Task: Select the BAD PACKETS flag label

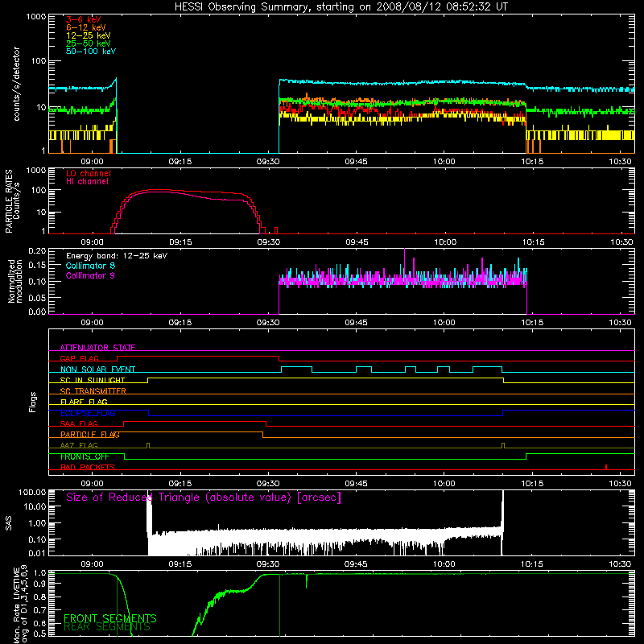Action: pyautogui.click(x=88, y=467)
